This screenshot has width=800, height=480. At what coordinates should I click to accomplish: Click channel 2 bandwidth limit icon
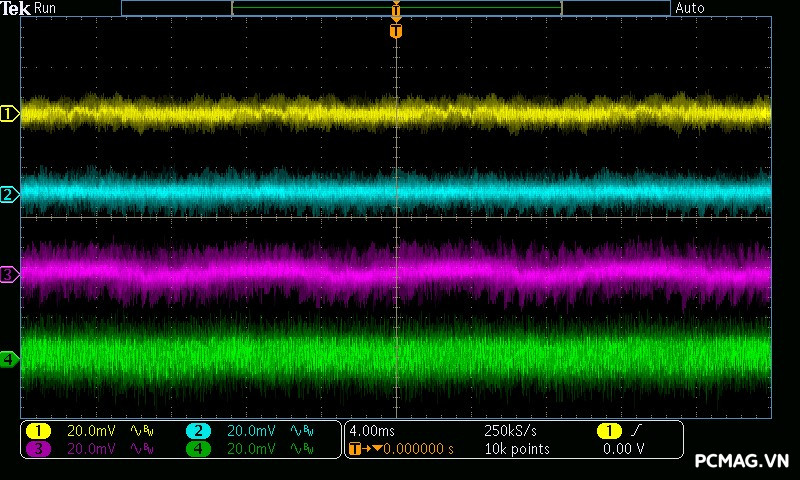(x=301, y=431)
